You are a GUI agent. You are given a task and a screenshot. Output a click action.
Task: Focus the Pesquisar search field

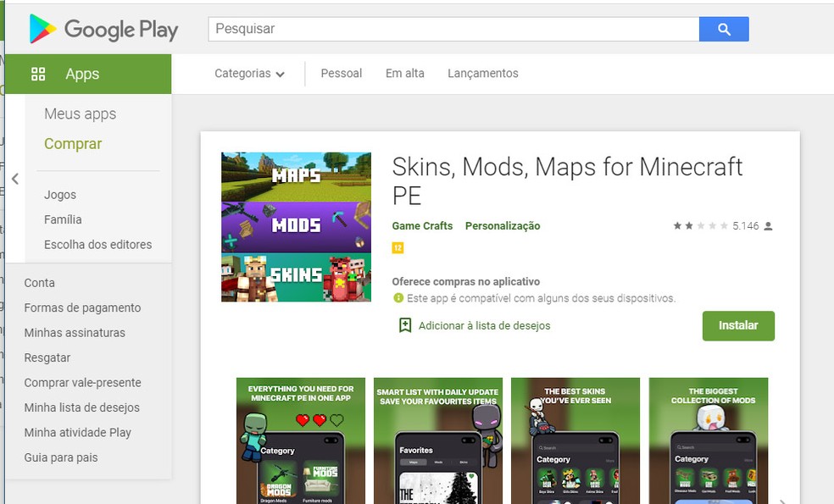(453, 29)
